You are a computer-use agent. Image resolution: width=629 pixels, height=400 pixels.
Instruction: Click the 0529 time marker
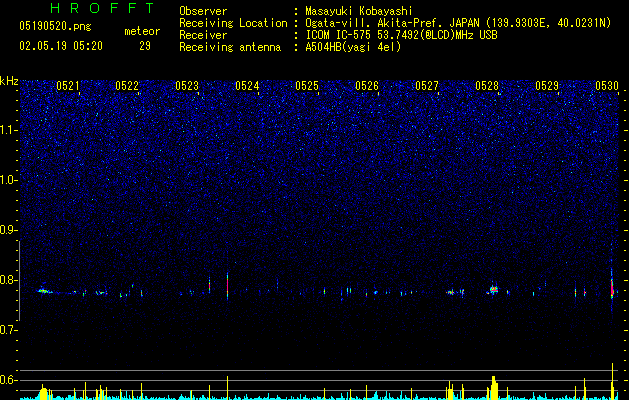coord(547,86)
